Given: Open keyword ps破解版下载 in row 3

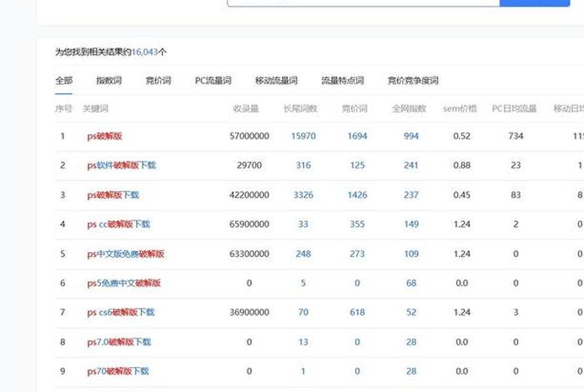Looking at the screenshot, I should [113, 195].
